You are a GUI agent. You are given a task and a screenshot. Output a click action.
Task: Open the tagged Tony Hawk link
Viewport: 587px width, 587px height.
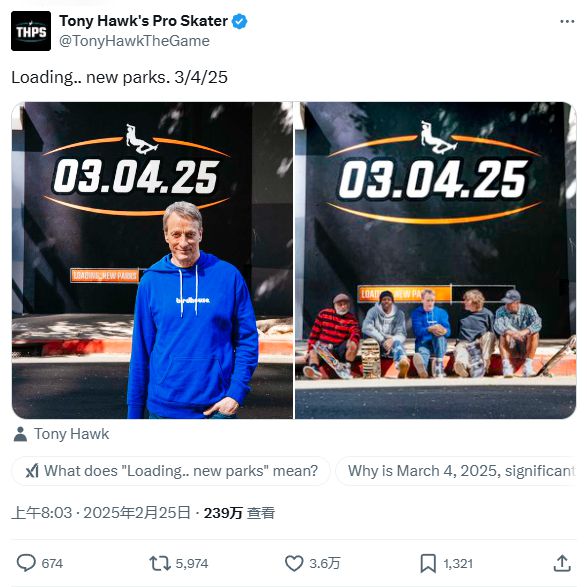(x=72, y=434)
